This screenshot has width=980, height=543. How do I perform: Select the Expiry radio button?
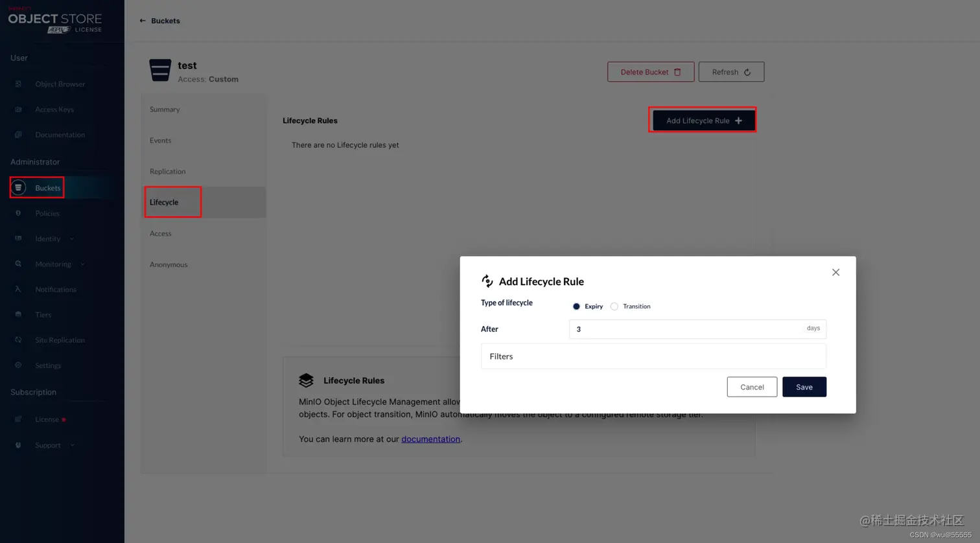(576, 306)
